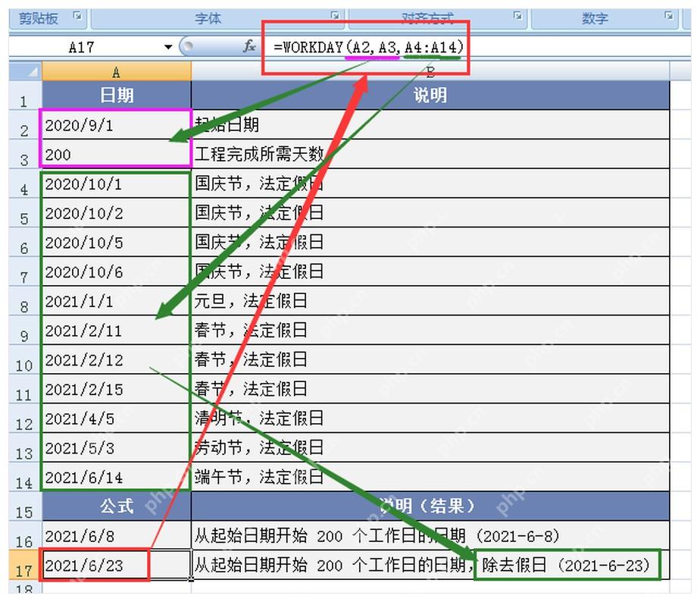700x602 pixels.
Task: Select the 起始日期 description cell
Action: tap(430, 124)
